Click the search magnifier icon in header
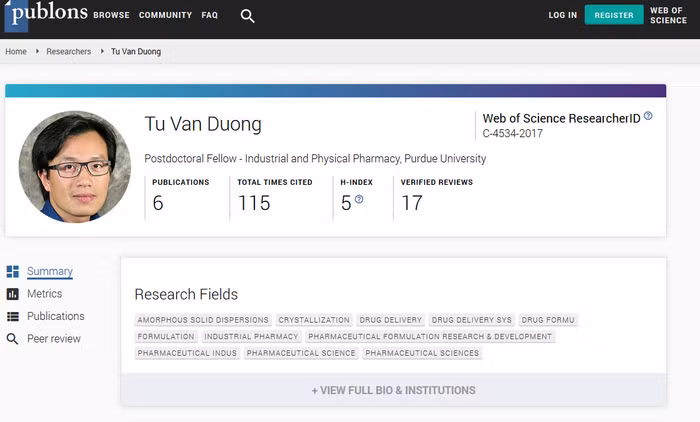The image size is (700, 422). (x=247, y=16)
